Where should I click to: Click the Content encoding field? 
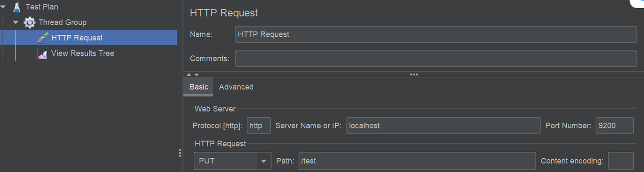[x=621, y=161]
